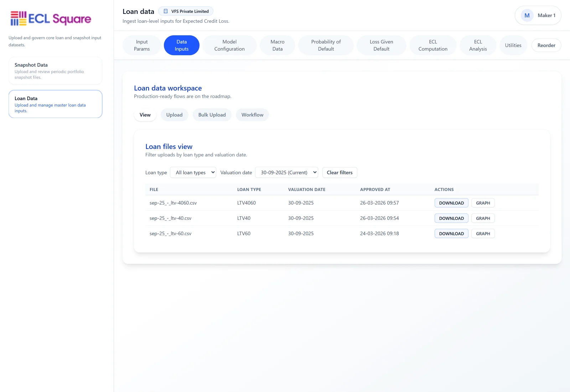570x392 pixels.
Task: Download the sep-25_-_ltv-4060.csv file
Action: (451, 203)
